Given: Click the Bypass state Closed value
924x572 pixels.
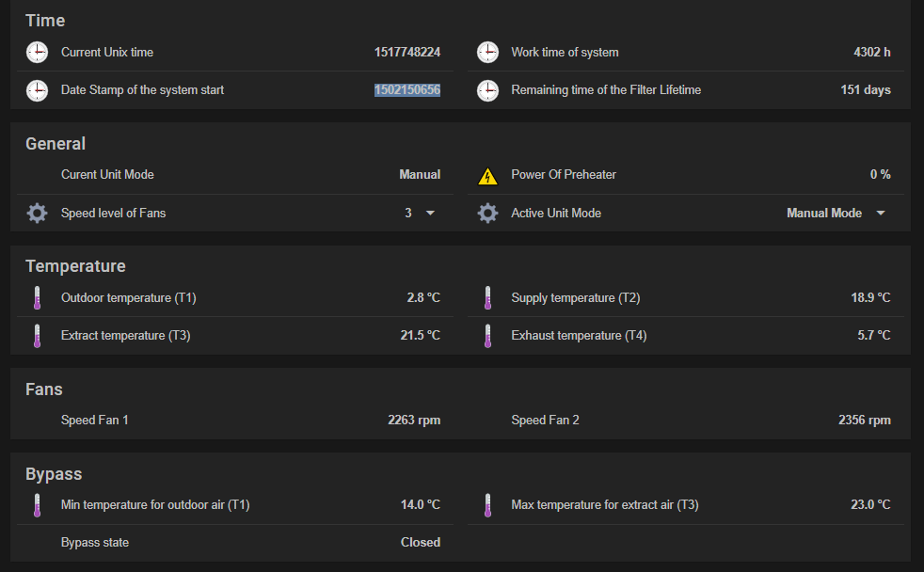Looking at the screenshot, I should (420, 543).
